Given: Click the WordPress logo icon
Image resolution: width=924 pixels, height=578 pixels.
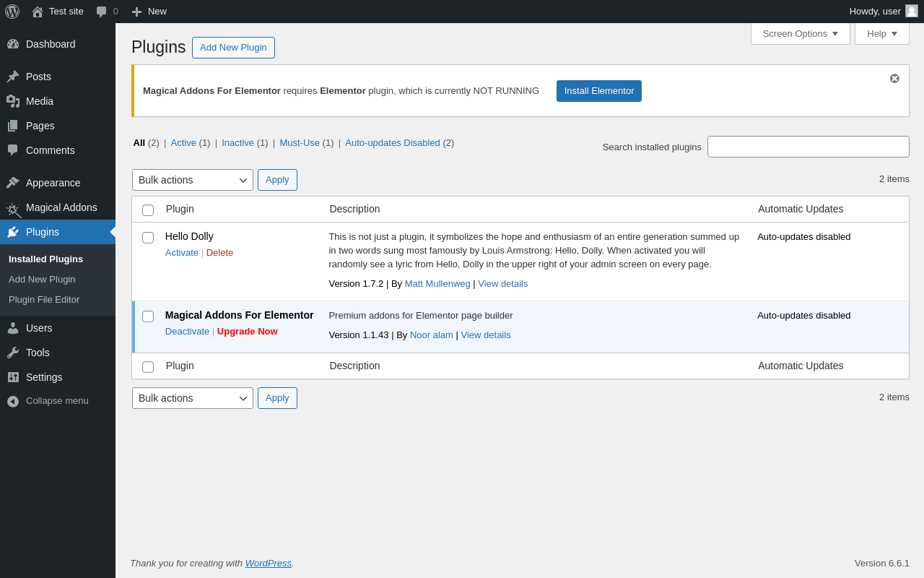Looking at the screenshot, I should click(12, 12).
